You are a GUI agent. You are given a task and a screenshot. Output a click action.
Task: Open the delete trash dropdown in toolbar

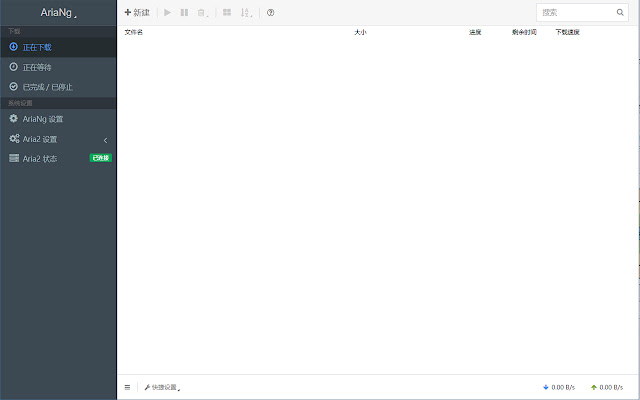pos(202,13)
